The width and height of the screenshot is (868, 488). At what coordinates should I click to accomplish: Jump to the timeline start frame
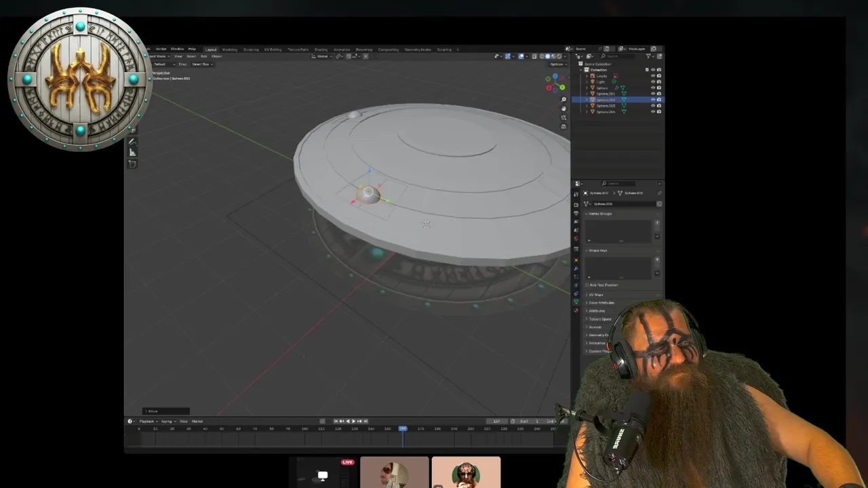coord(336,421)
